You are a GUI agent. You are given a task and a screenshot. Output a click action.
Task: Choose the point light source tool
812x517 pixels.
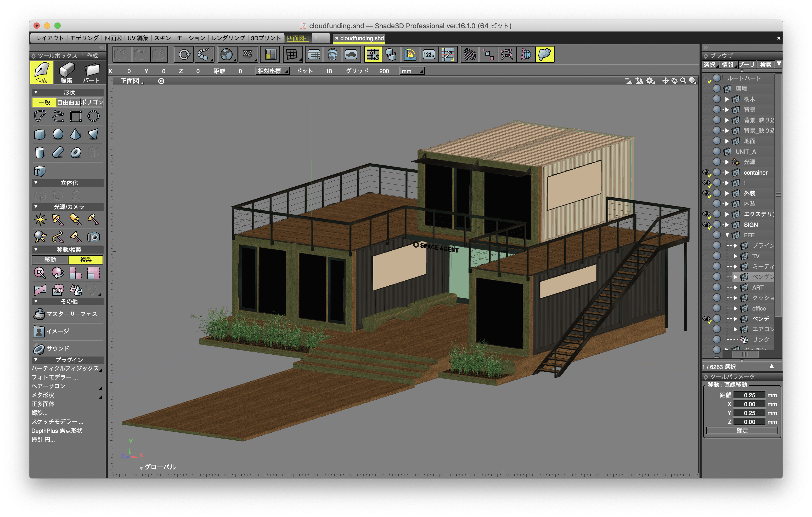click(x=40, y=219)
